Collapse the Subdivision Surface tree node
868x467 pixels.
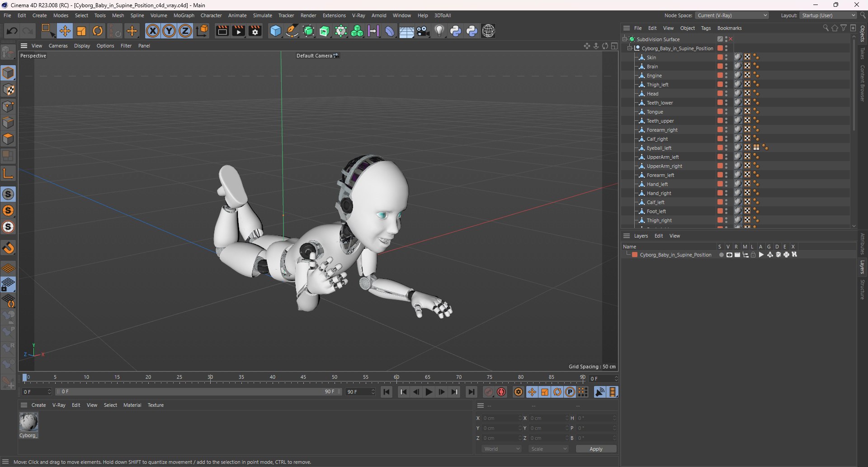pyautogui.click(x=624, y=39)
